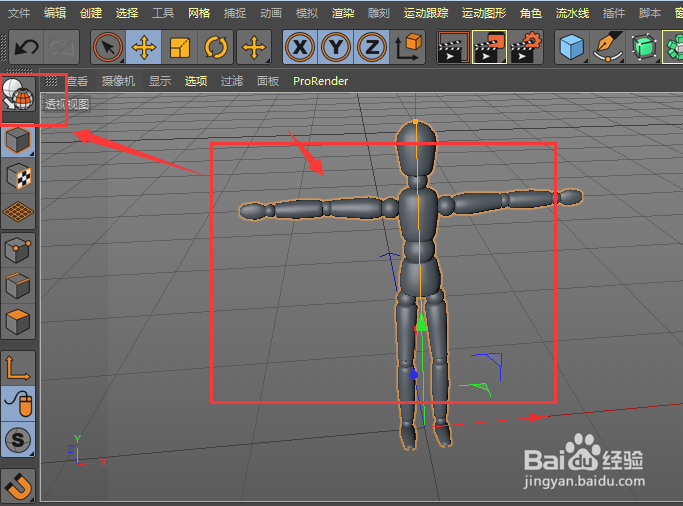This screenshot has width=683, height=506.
Task: Click the figure model's head
Action: [416, 148]
